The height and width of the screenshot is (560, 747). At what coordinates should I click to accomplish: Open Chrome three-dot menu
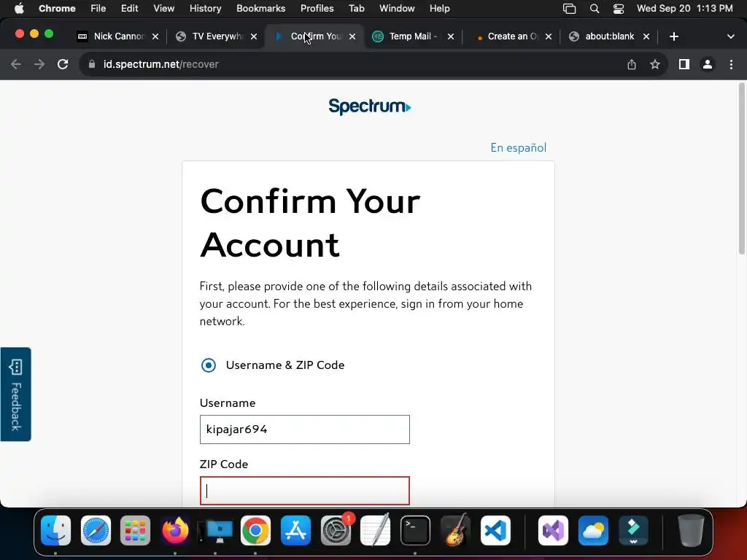click(x=731, y=64)
